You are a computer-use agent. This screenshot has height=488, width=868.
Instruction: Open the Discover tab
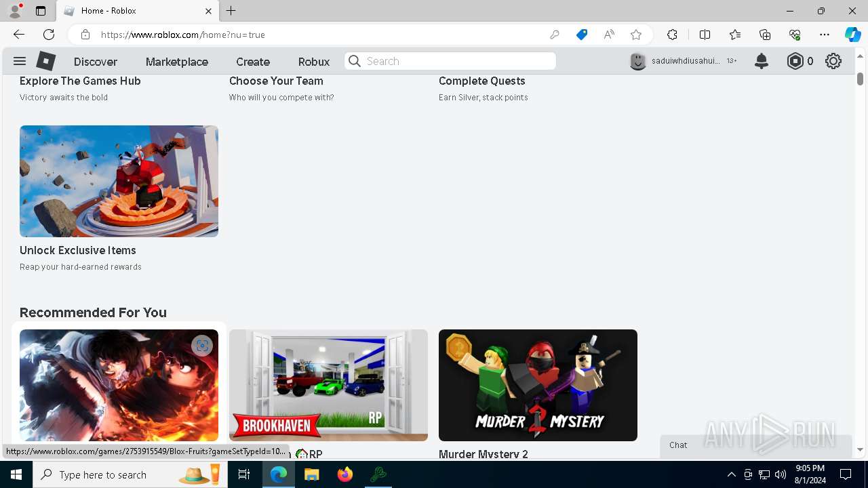click(96, 62)
